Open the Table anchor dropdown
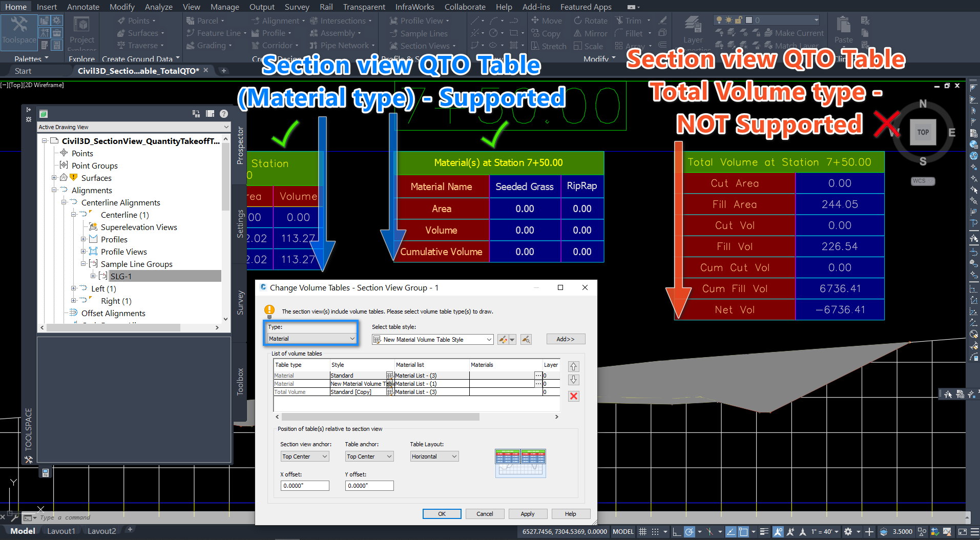Viewport: 980px width, 540px height. [369, 456]
